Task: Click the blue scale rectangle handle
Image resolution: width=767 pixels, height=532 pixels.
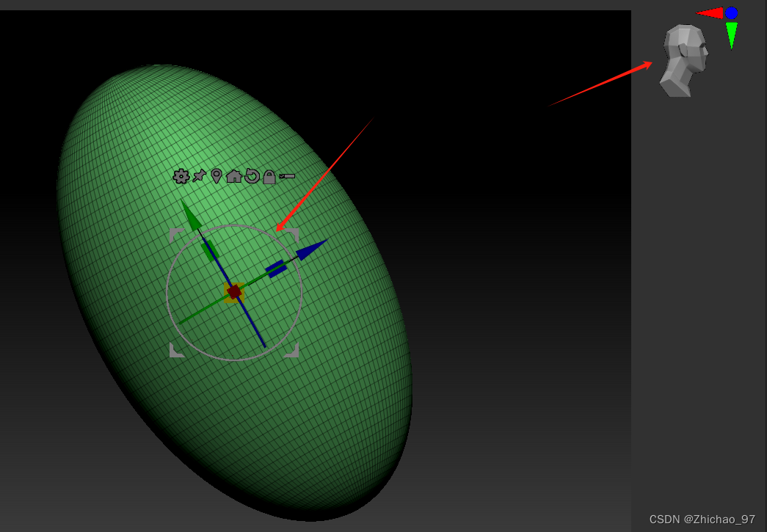Action: [x=277, y=269]
